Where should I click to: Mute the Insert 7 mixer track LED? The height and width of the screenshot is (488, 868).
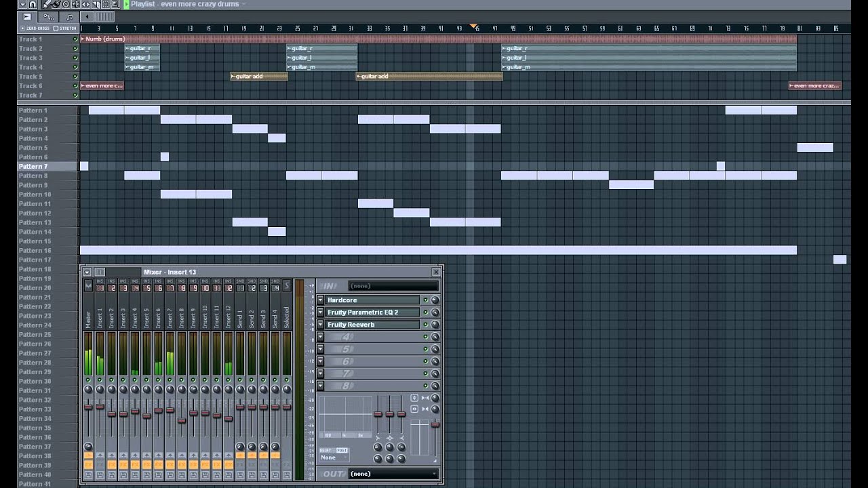pyautogui.click(x=170, y=380)
